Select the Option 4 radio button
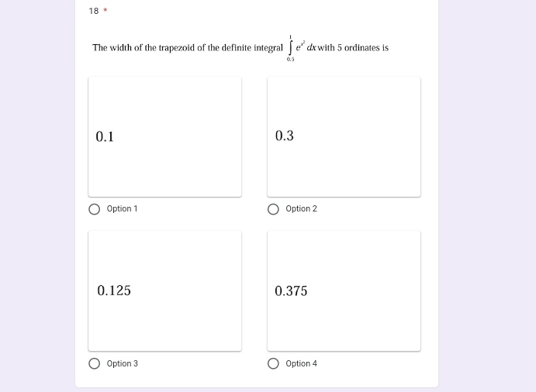Image resolution: width=536 pixels, height=392 pixels. (273, 363)
